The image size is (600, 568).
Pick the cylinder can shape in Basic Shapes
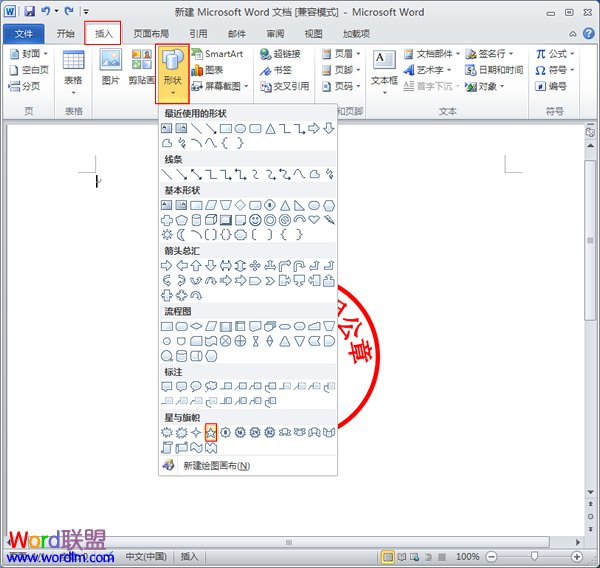click(x=196, y=220)
